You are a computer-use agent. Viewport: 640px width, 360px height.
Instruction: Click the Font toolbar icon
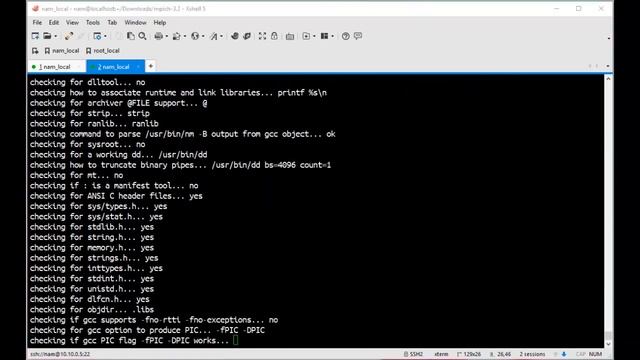pyautogui.click(x=213, y=36)
